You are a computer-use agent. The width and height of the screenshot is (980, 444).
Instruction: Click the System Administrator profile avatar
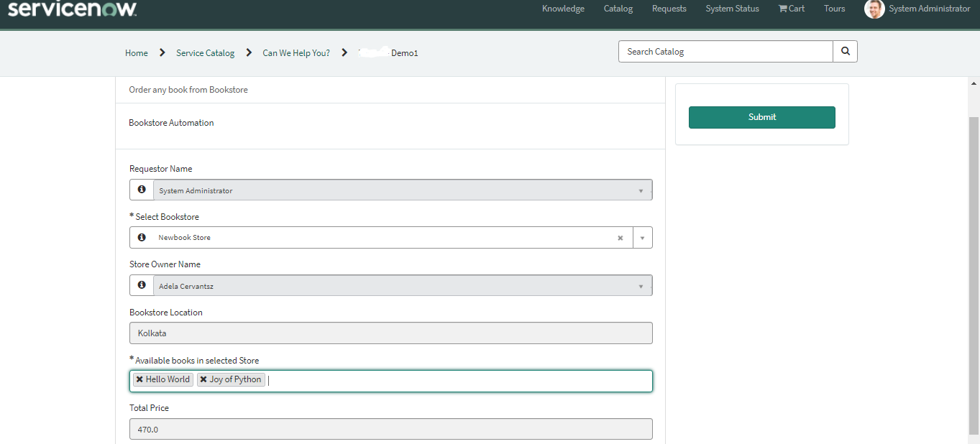tap(874, 9)
